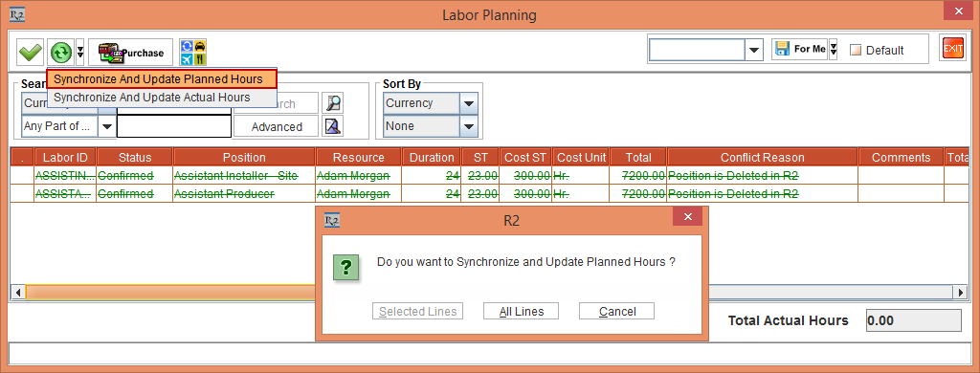Choose Synchronize And Update Actual Hours
Viewport: 980px width, 373px height.
[162, 99]
